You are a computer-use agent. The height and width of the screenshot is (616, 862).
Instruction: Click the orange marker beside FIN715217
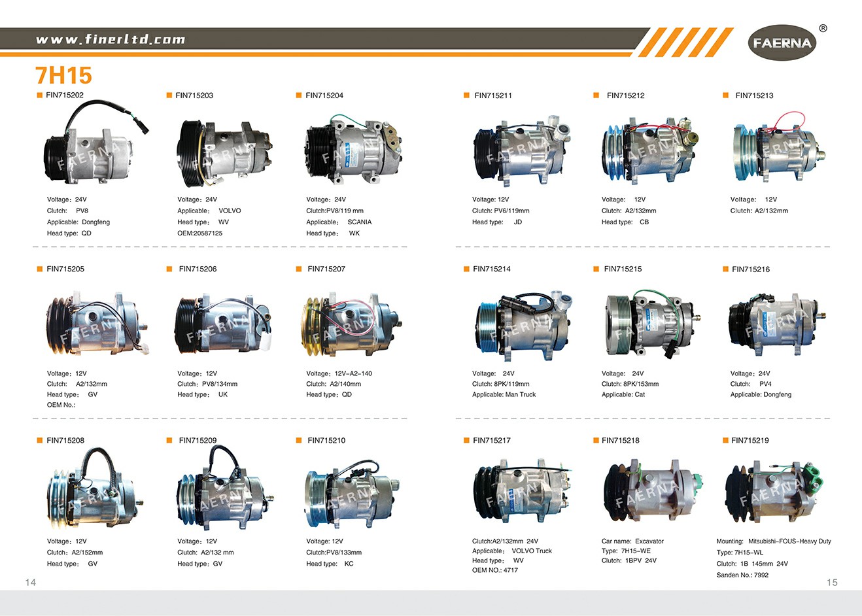(466, 440)
